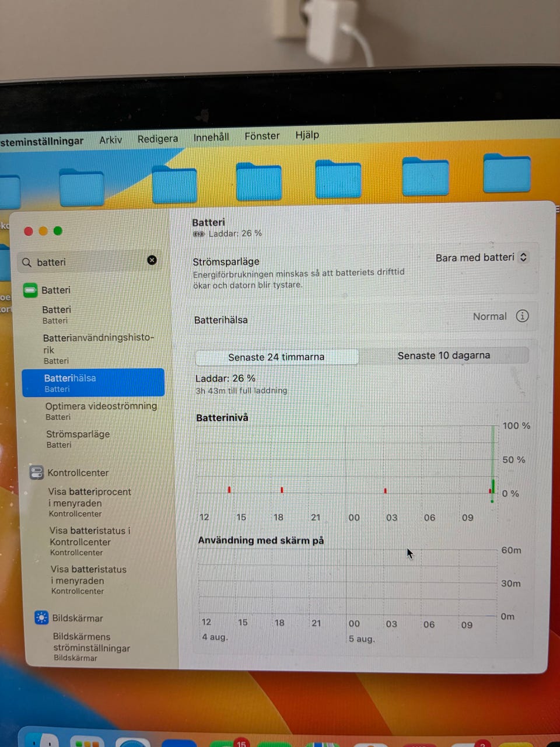Screen dimensions: 560x747
Task: Open the Hjälp menu
Action: point(307,135)
